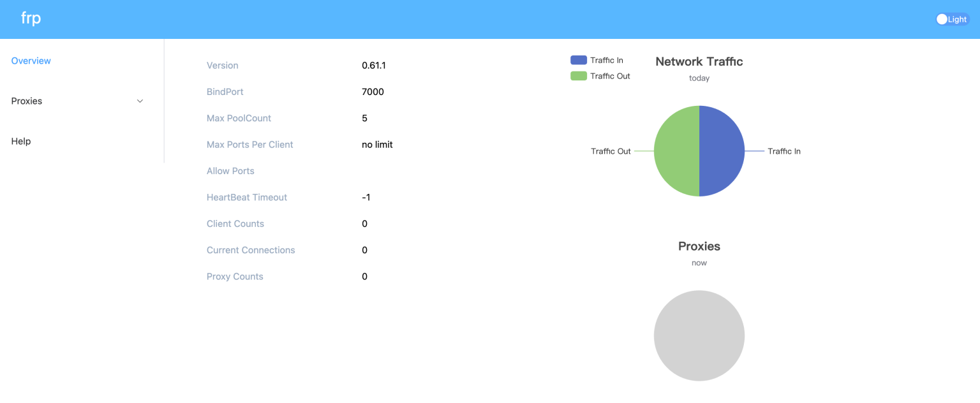Click the chevron next to Proxies
Screen dimensions: 980x403
pyautogui.click(x=140, y=101)
